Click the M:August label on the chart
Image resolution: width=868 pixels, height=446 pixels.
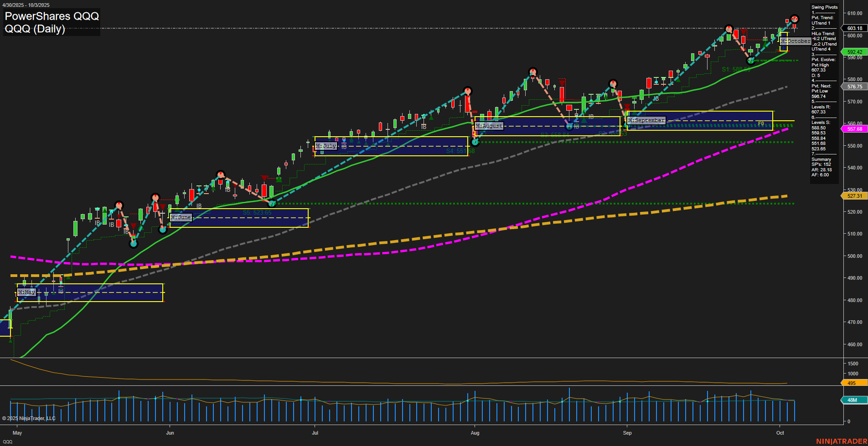tap(488, 125)
